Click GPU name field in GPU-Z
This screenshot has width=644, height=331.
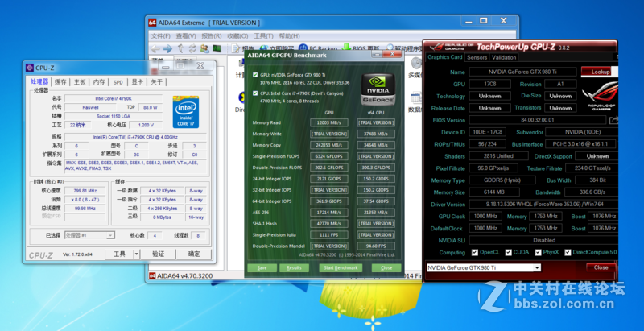[522, 72]
